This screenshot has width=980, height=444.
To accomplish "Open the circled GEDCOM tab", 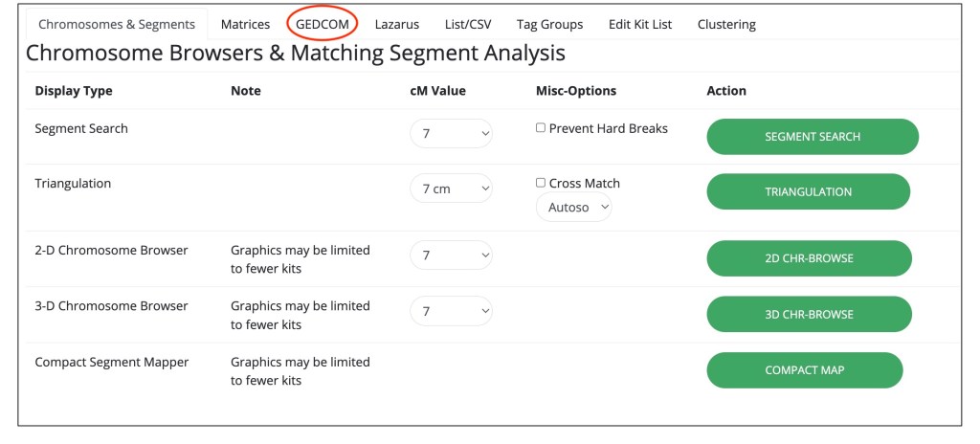I will pos(323,24).
